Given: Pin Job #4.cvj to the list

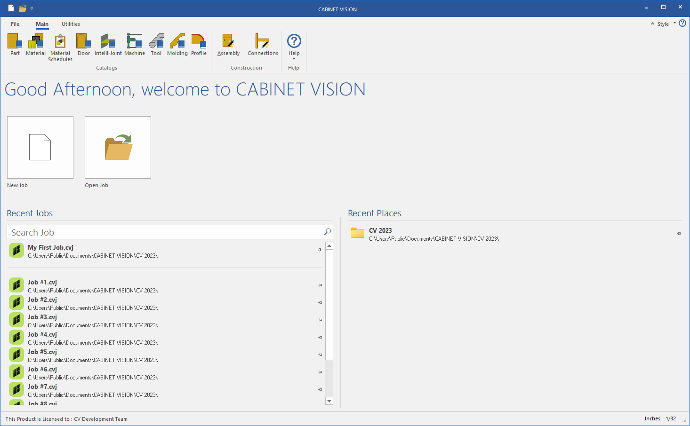Looking at the screenshot, I should click(320, 337).
